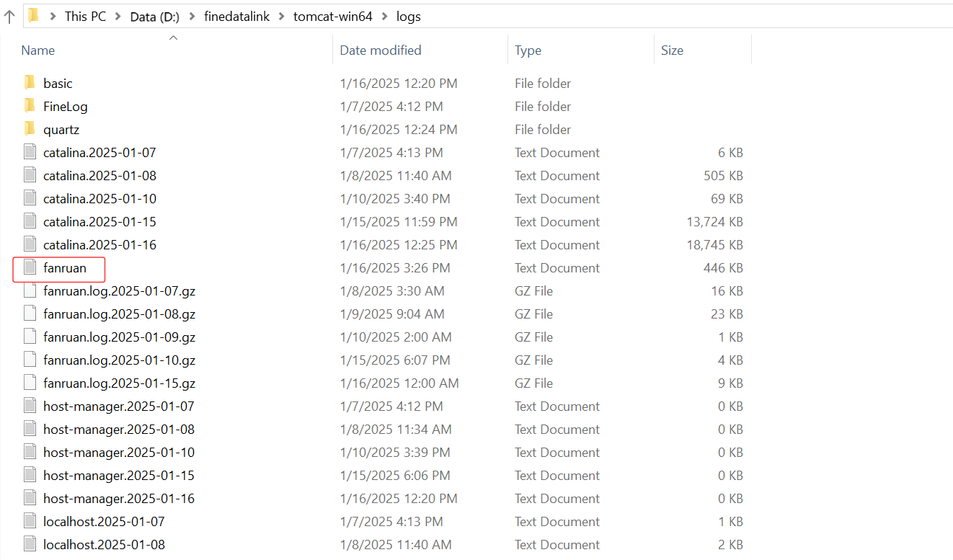Select the localhost.2025-01-08 text document

(x=103, y=544)
